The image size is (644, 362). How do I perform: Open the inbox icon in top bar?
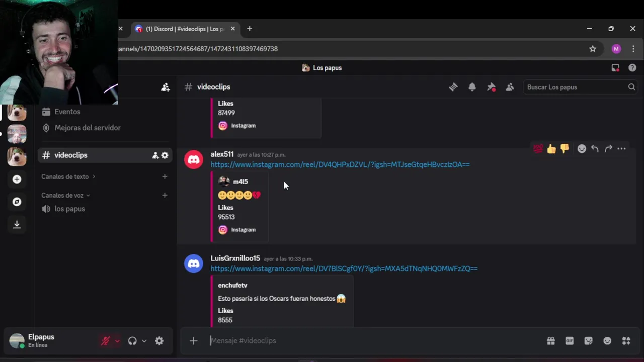[x=615, y=68]
